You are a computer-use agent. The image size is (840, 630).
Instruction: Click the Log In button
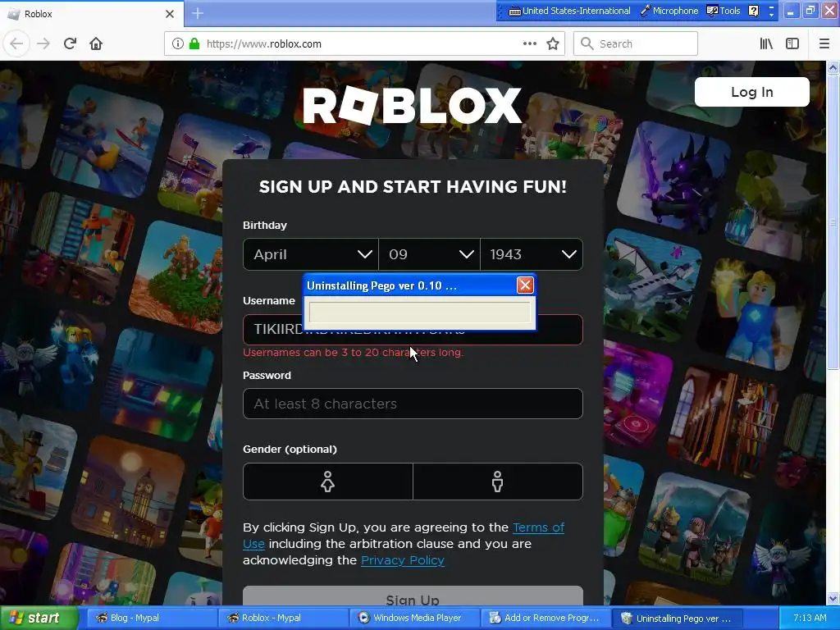pos(751,92)
